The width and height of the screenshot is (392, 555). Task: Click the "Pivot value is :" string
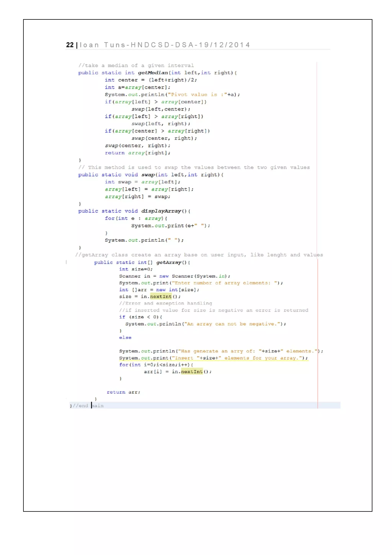click(x=197, y=95)
